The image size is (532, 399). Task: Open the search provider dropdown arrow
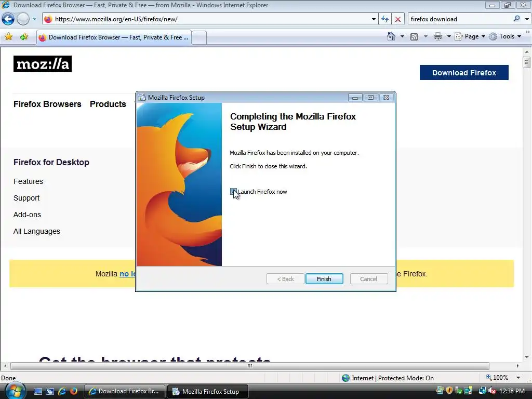click(527, 19)
